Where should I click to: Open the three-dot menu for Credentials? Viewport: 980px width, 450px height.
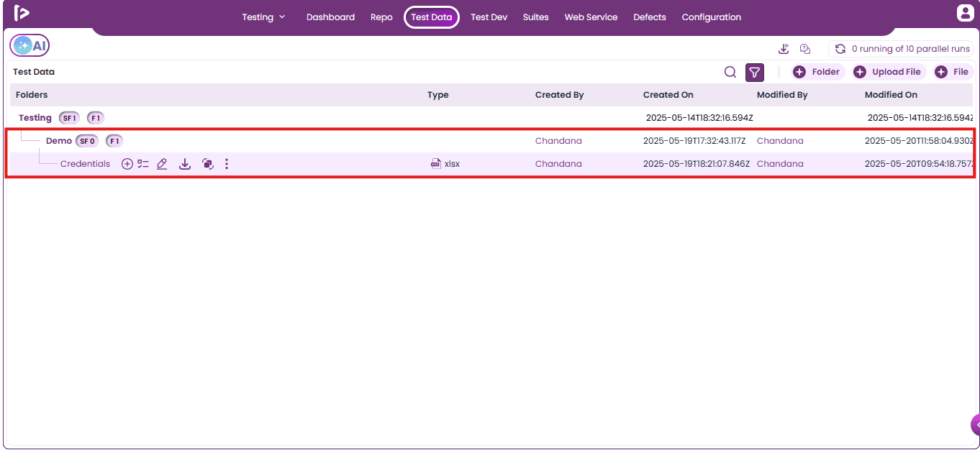[x=227, y=164]
